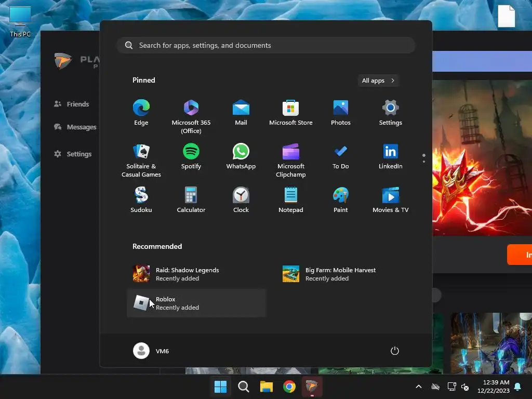The width and height of the screenshot is (532, 399).
Task: Open Microsoft Clipchamp
Action: (x=291, y=161)
